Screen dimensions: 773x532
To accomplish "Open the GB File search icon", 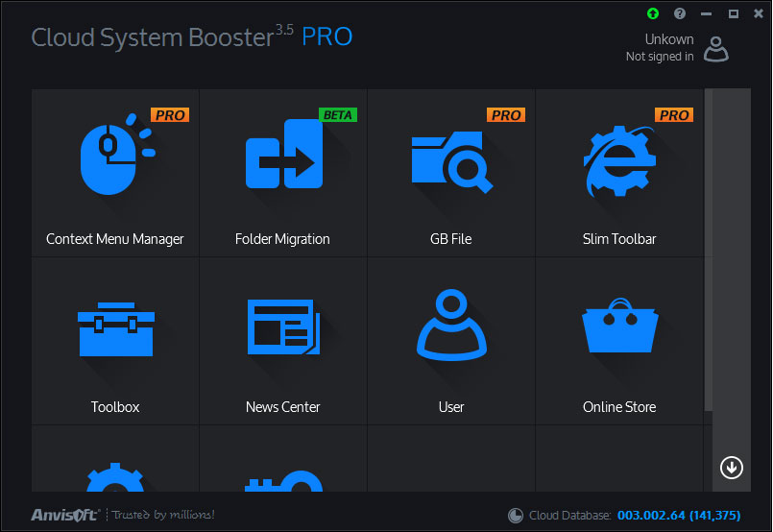I will point(452,162).
